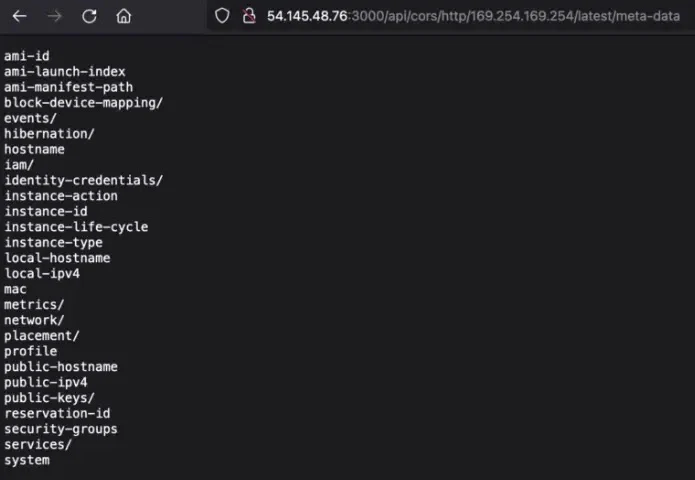
Task: Open the insecure connection padlock info
Action: (x=247, y=16)
